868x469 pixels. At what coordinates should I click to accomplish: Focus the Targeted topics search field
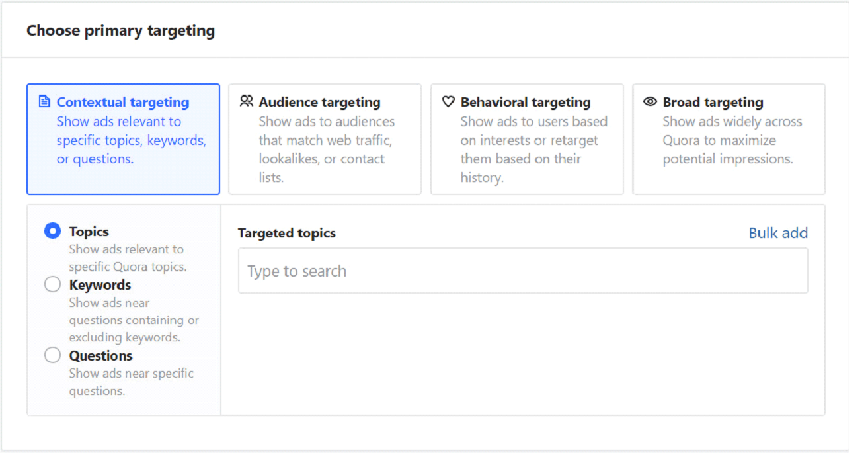pos(523,271)
